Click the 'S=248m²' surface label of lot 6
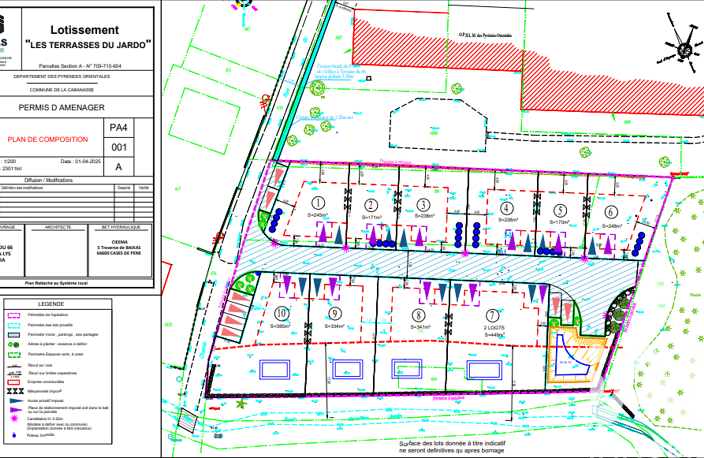The width and height of the screenshot is (704, 458). coord(612,226)
